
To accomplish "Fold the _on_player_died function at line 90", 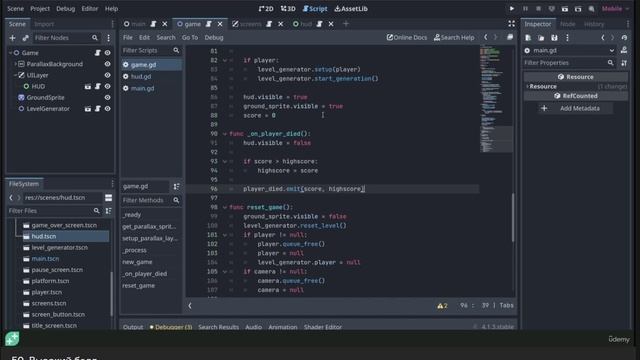I will [x=224, y=134].
